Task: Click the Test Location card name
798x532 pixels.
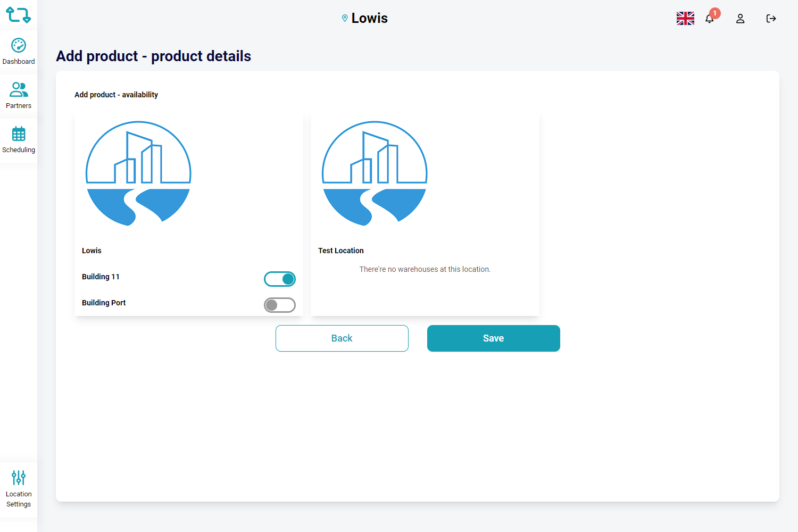Action: pyautogui.click(x=341, y=251)
